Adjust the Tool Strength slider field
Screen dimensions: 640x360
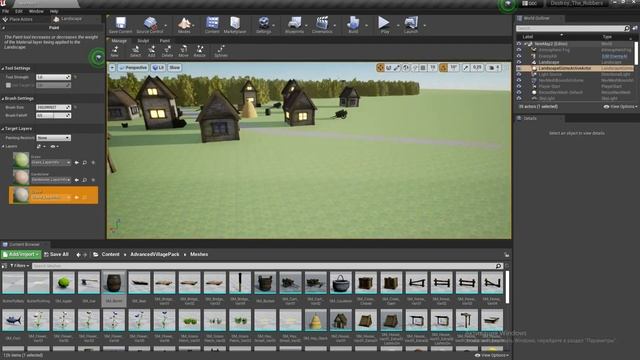pyautogui.click(x=53, y=77)
